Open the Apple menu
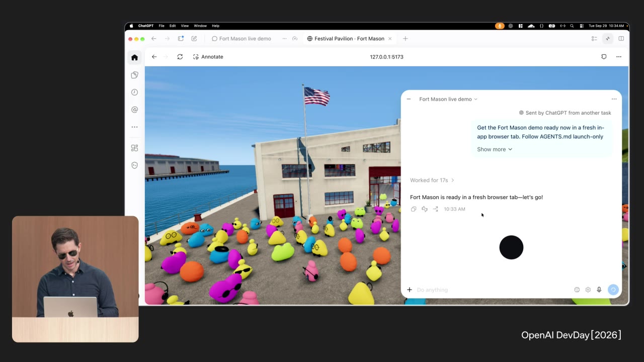This screenshot has height=362, width=644. 131,26
